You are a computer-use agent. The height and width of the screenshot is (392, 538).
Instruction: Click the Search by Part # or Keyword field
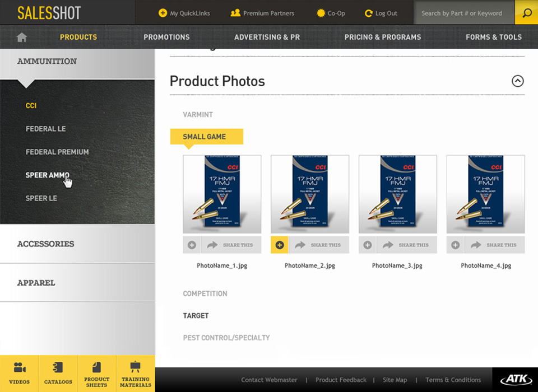coord(464,13)
